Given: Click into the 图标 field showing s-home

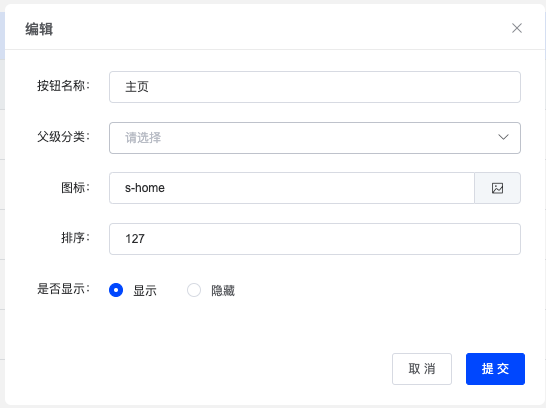Looking at the screenshot, I should [292, 188].
